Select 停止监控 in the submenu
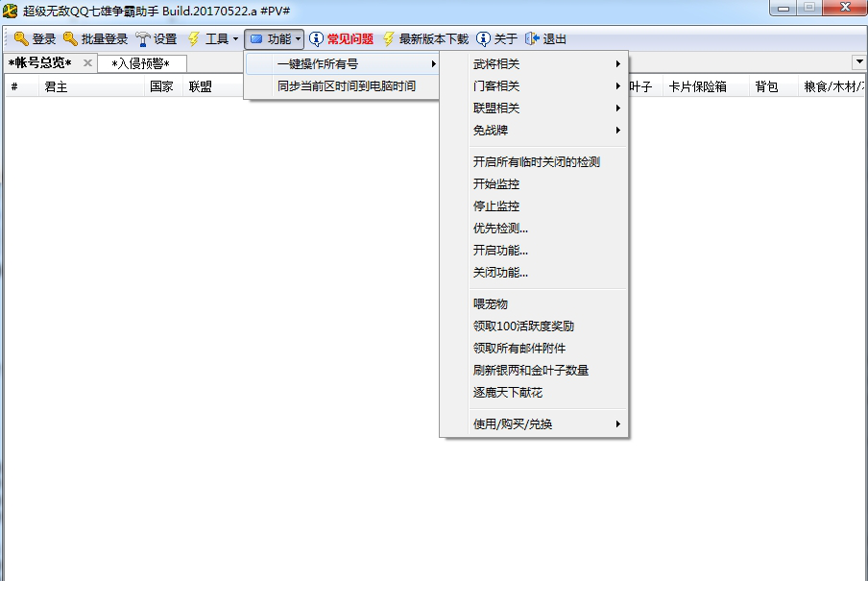The height and width of the screenshot is (604, 868). tap(534, 206)
